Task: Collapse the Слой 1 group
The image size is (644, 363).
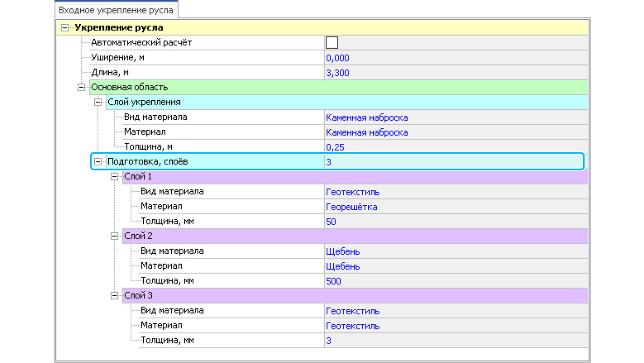Action: [115, 177]
